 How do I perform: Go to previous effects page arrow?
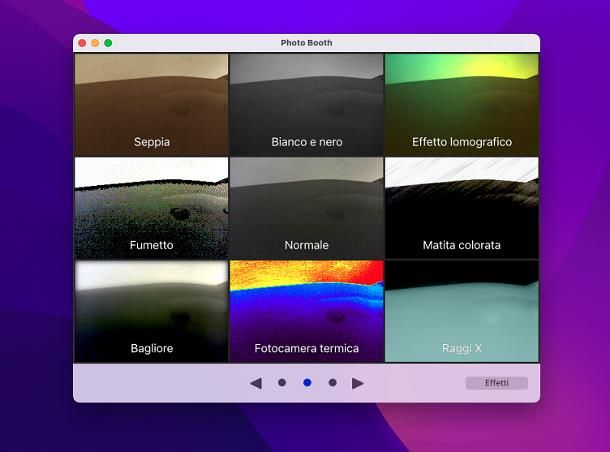pos(256,383)
